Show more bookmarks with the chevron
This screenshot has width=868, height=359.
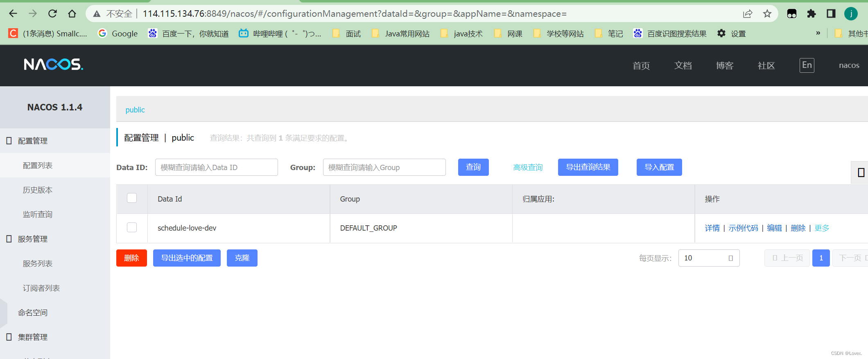click(x=818, y=33)
